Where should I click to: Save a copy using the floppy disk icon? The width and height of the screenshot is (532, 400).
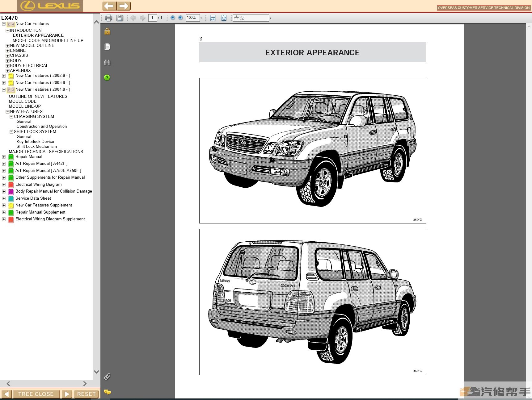tap(120, 18)
